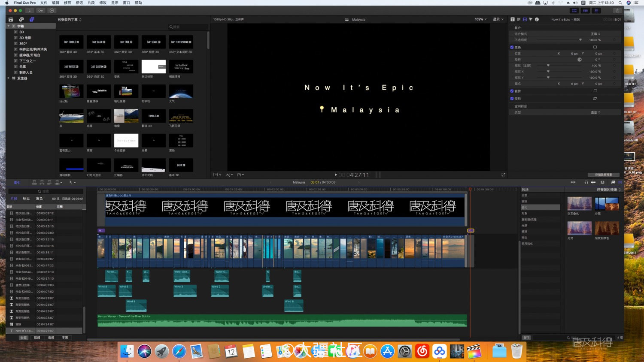Image resolution: width=644 pixels, height=362 pixels.
Task: Click the titles browser search field
Action: [x=188, y=27]
